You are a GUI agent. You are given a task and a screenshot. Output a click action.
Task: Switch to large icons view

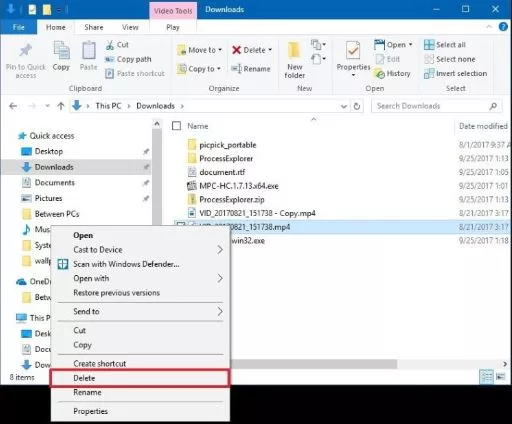(x=500, y=377)
